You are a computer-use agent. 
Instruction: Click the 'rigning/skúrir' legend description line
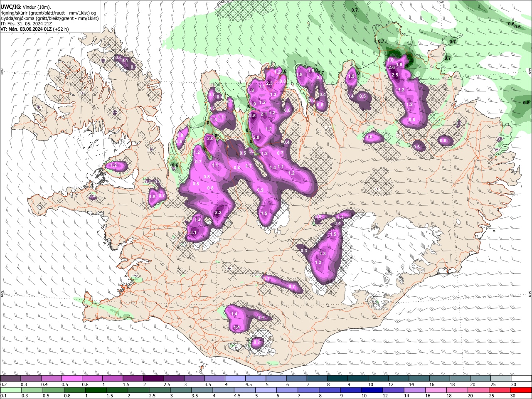(48, 13)
